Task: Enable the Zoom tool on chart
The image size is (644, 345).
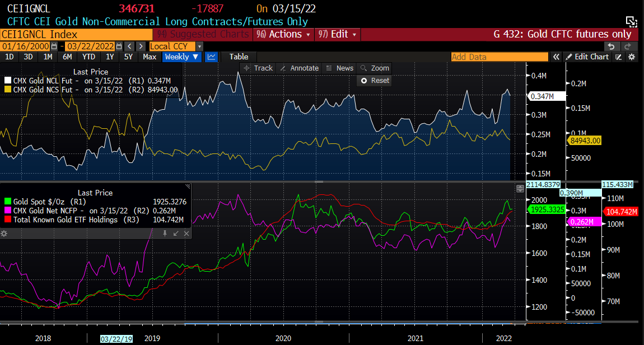Action: (x=375, y=68)
